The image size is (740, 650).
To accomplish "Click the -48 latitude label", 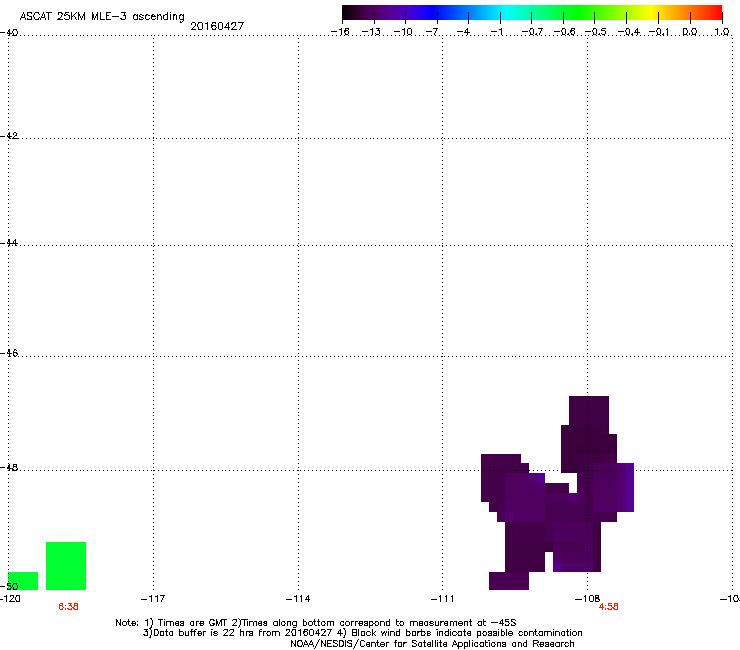I will tap(9, 467).
